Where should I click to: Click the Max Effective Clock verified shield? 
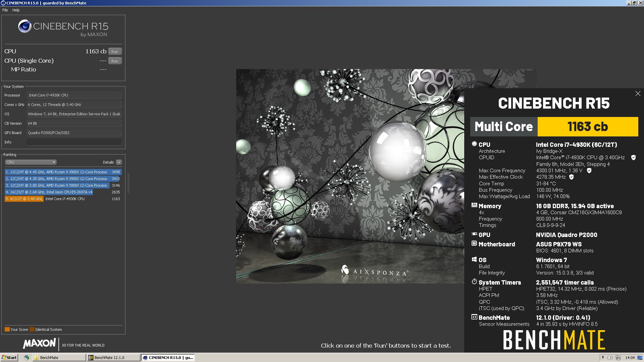(x=572, y=177)
